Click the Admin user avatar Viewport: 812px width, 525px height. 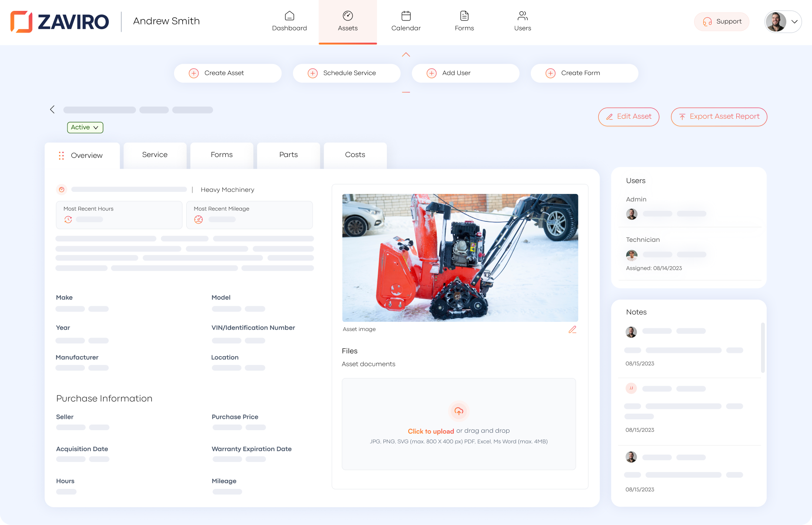pos(631,214)
